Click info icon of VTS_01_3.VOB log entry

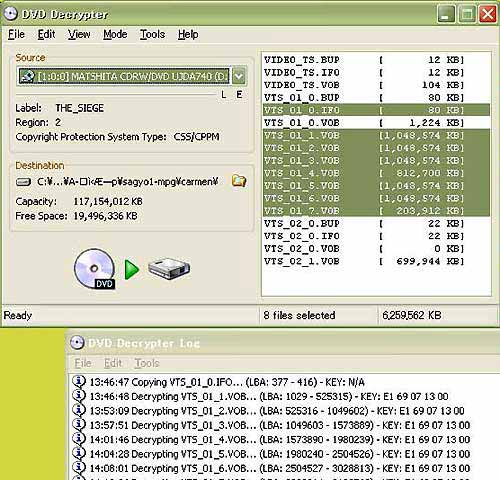pyautogui.click(x=79, y=424)
